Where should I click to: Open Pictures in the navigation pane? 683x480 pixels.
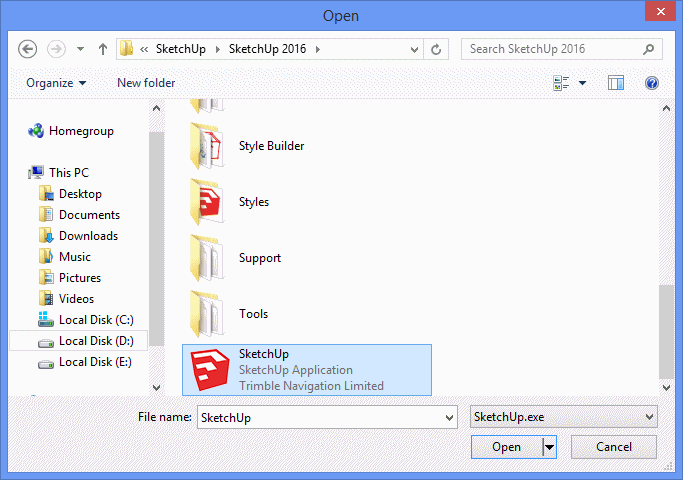pos(80,277)
